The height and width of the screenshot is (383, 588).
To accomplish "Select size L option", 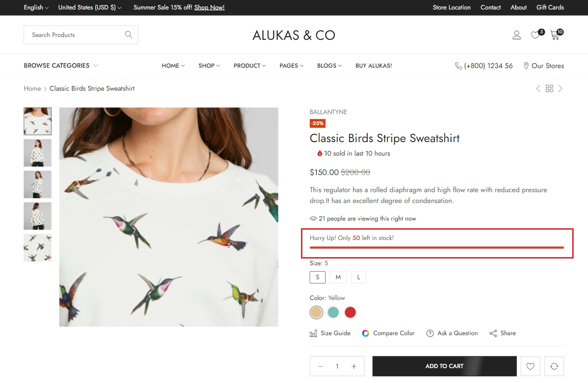I will [x=359, y=277].
